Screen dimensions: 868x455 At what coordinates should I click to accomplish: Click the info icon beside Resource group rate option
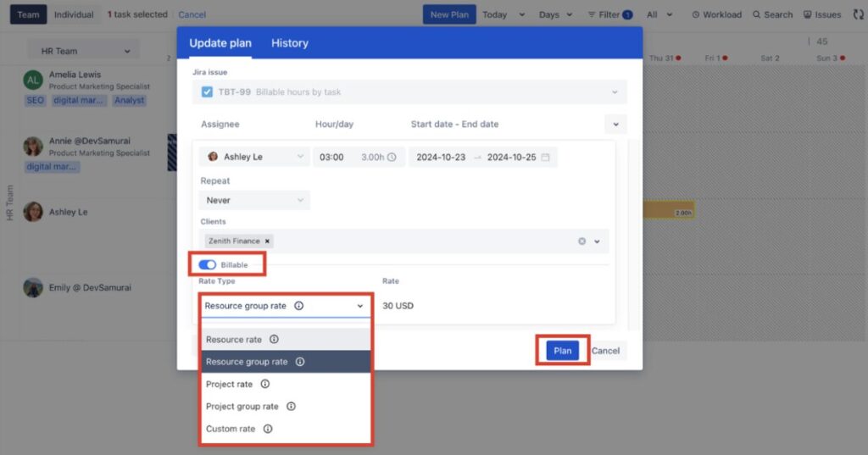tap(300, 362)
